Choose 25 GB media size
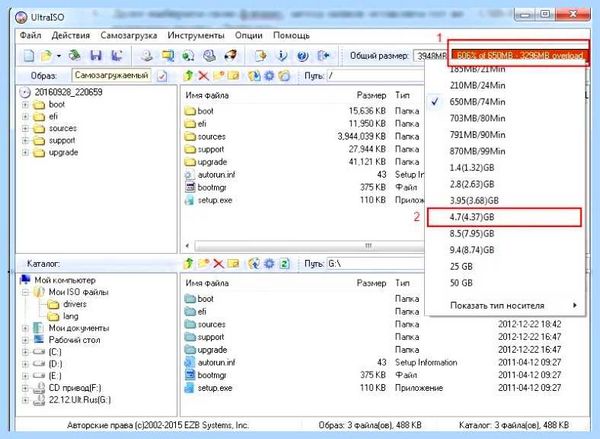600x439 pixels. pos(505,266)
